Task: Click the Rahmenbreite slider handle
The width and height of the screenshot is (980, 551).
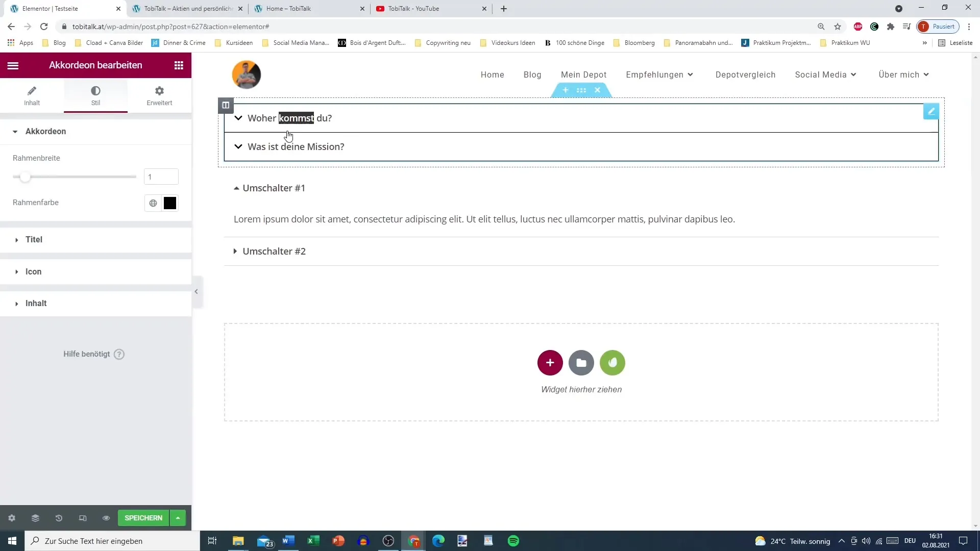Action: 24,177
